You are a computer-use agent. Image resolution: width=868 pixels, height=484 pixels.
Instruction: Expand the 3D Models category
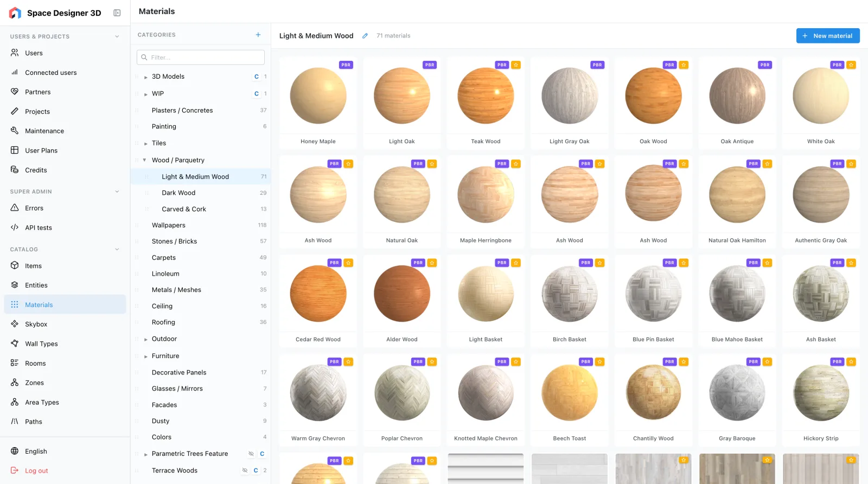146,77
